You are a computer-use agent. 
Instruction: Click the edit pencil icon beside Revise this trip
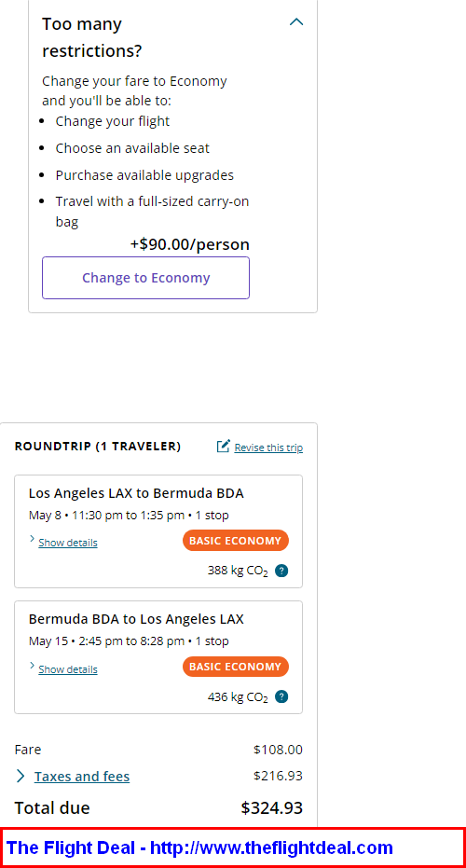click(x=223, y=447)
